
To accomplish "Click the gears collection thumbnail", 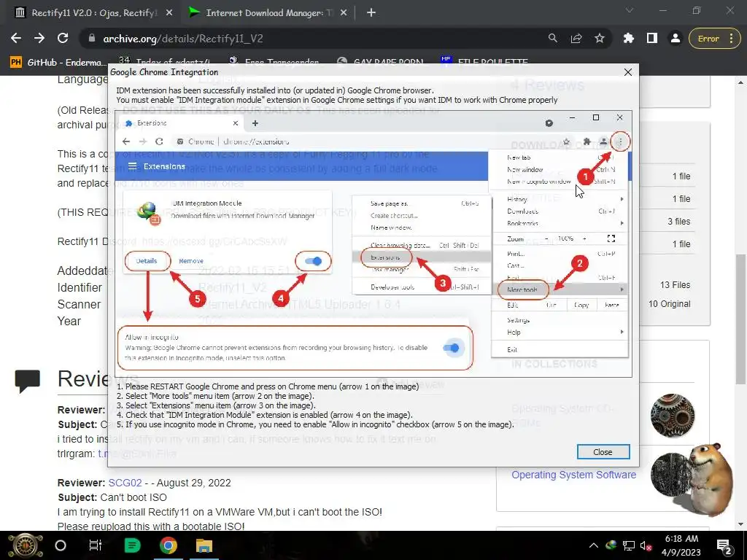I will coord(672,415).
